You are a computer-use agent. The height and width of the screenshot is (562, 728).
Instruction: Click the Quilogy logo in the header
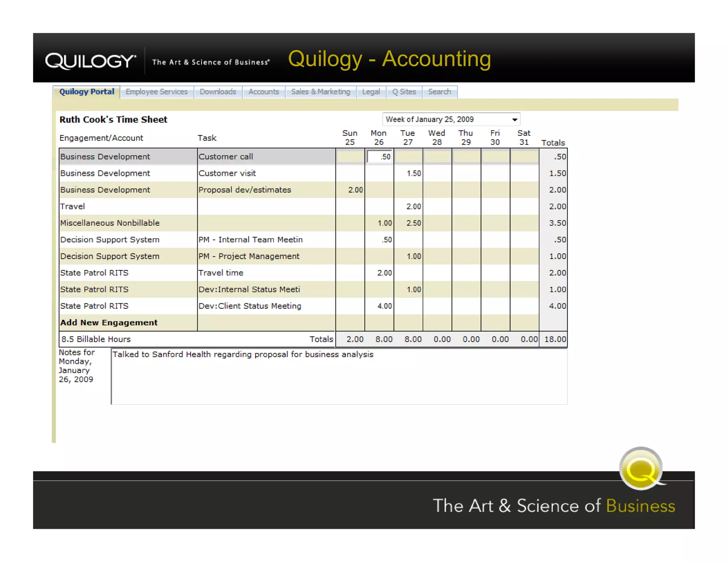point(90,61)
